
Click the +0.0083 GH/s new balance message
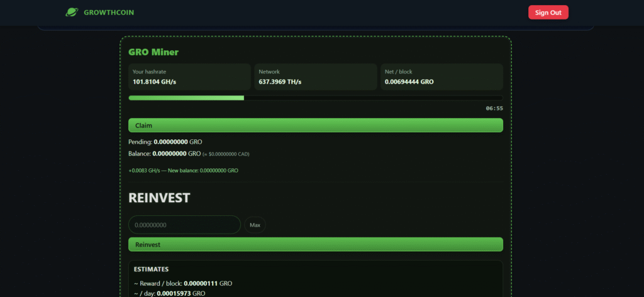183,170
